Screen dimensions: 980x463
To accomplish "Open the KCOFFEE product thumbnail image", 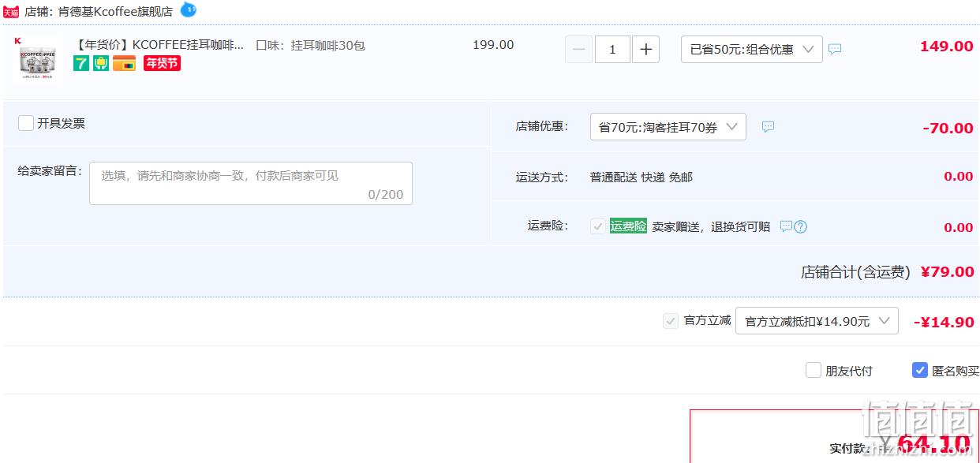I will pyautogui.click(x=37, y=59).
